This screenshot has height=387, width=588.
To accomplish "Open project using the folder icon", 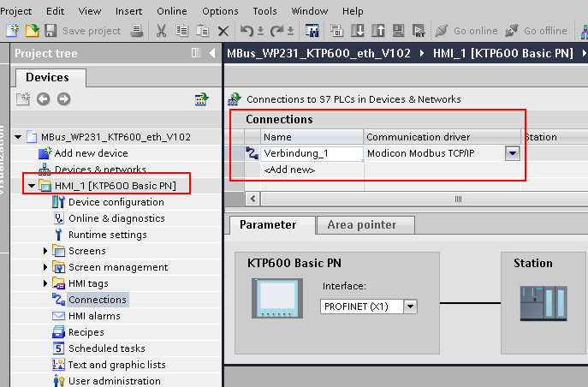I will (x=32, y=31).
